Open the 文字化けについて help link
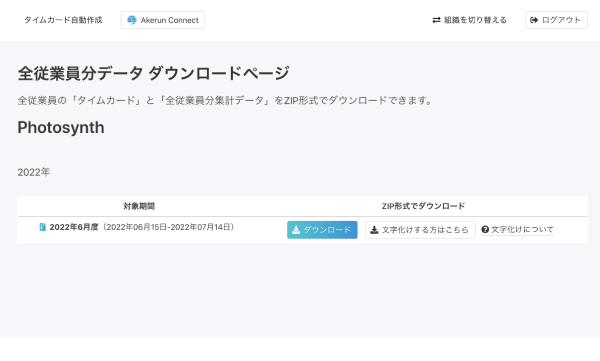The image size is (600, 361). tap(517, 230)
